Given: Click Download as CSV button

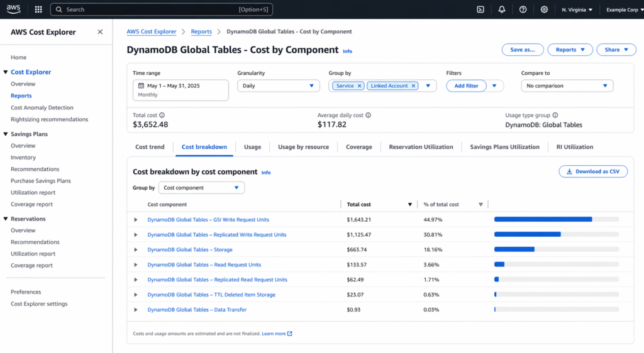Looking at the screenshot, I should click(593, 171).
